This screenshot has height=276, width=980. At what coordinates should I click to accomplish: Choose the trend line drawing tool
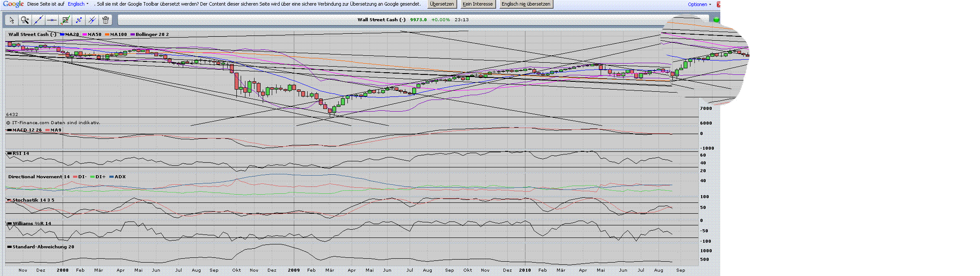coord(38,20)
